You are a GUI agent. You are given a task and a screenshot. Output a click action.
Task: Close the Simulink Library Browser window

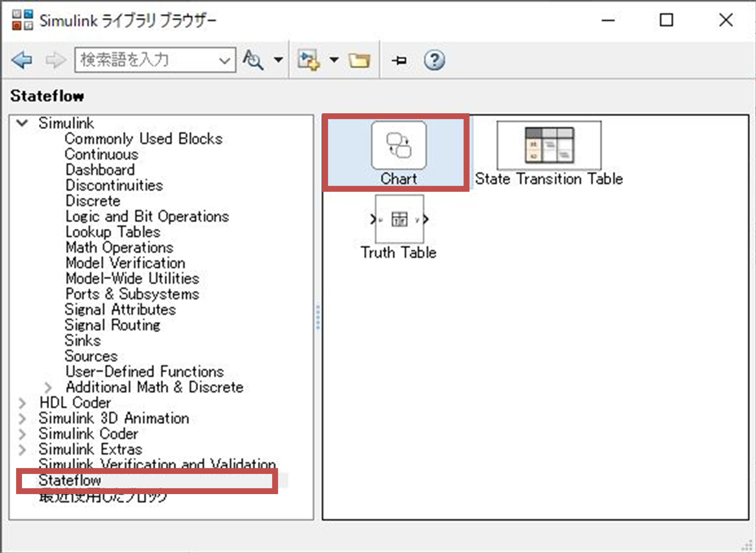[x=726, y=20]
